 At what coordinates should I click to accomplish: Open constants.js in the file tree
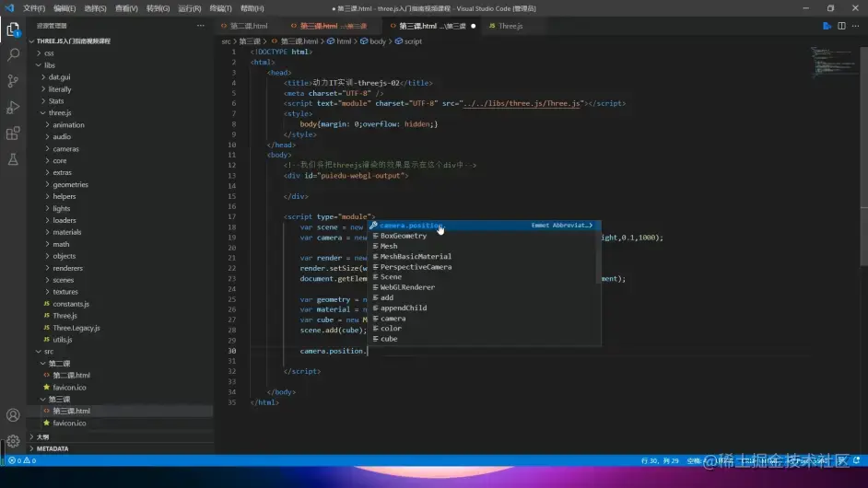tap(71, 304)
